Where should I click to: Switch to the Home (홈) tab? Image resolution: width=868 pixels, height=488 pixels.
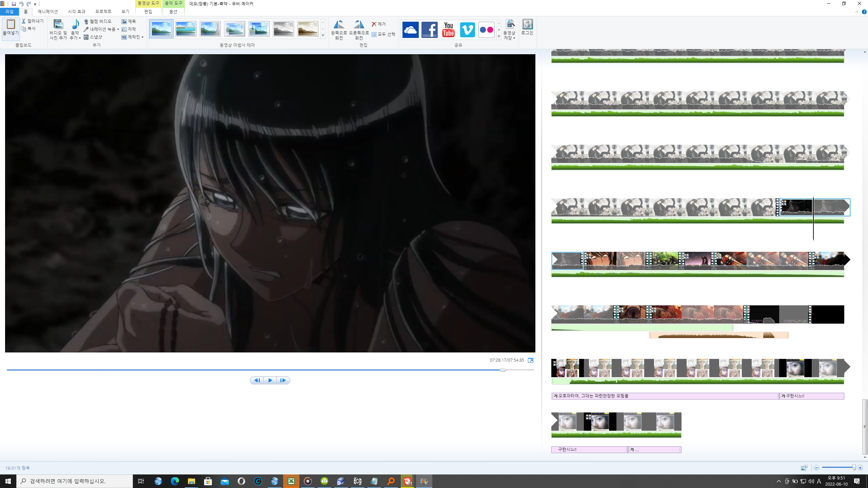[26, 12]
